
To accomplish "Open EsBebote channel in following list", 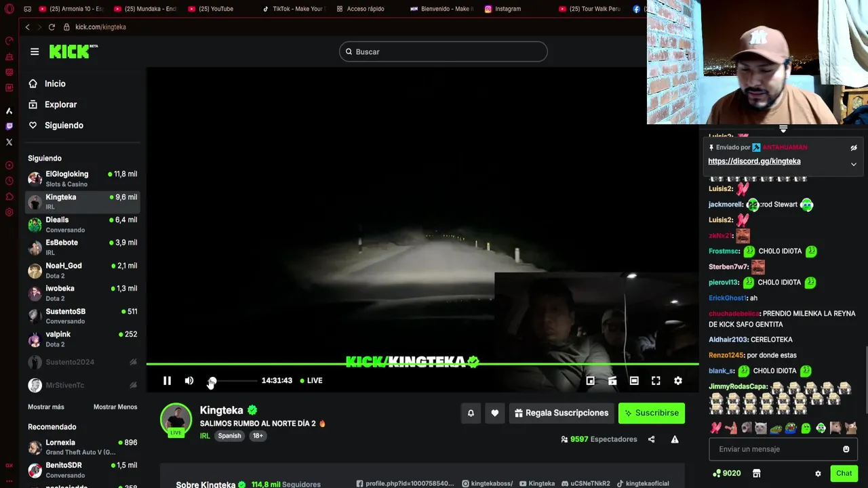I will (x=82, y=247).
